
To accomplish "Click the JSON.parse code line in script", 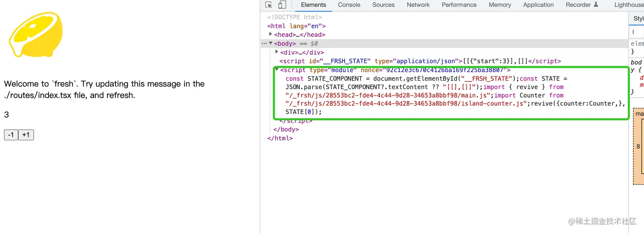I will click(425, 87).
